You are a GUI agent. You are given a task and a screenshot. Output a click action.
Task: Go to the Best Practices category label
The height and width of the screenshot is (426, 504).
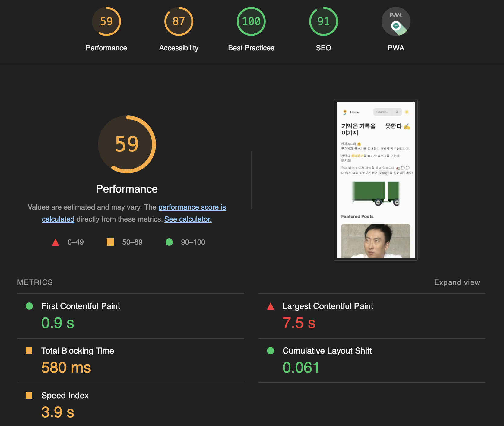[x=251, y=48]
